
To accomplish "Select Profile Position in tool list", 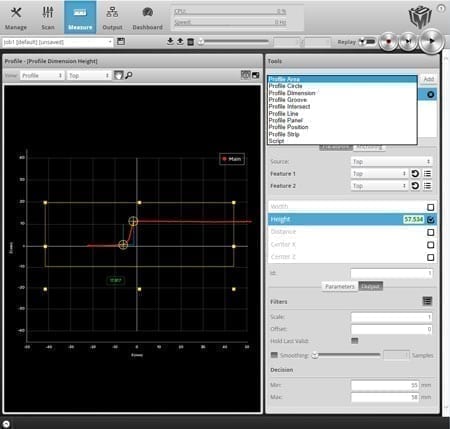I will point(342,127).
